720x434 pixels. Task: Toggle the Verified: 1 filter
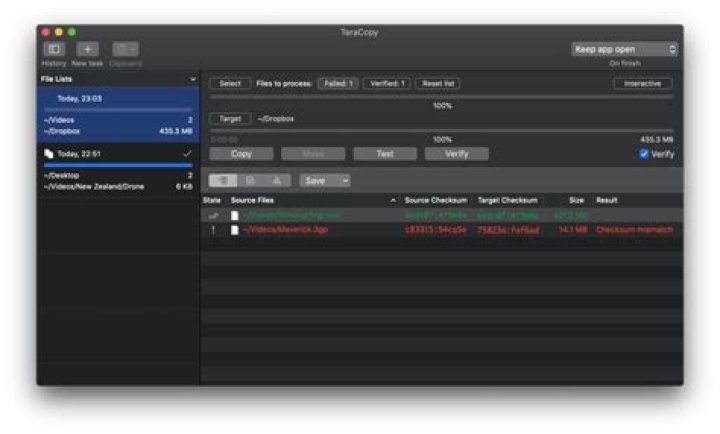click(387, 84)
